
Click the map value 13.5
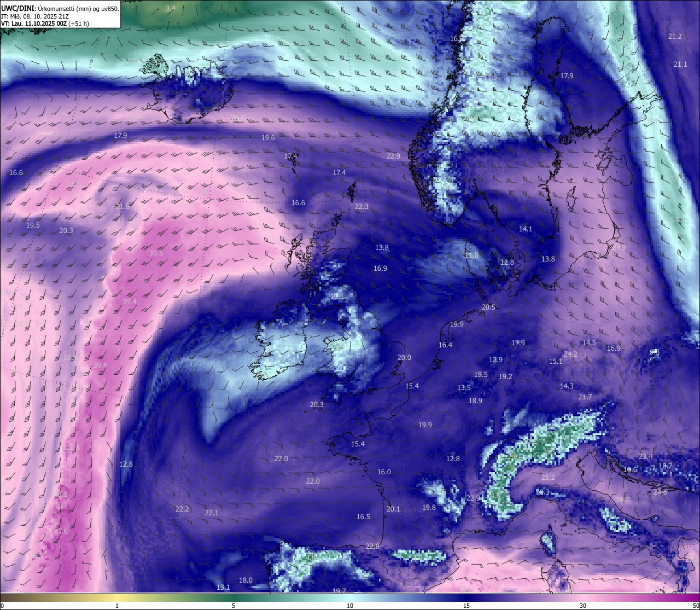[x=464, y=387]
